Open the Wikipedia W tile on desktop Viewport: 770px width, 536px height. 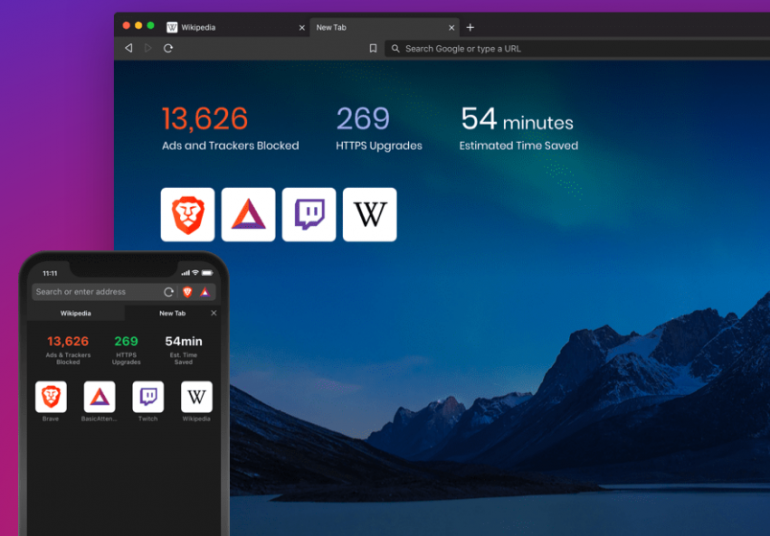370,215
